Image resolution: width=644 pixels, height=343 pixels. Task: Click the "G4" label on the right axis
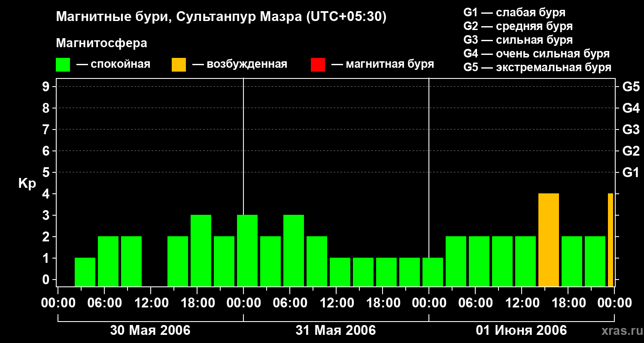coord(631,108)
